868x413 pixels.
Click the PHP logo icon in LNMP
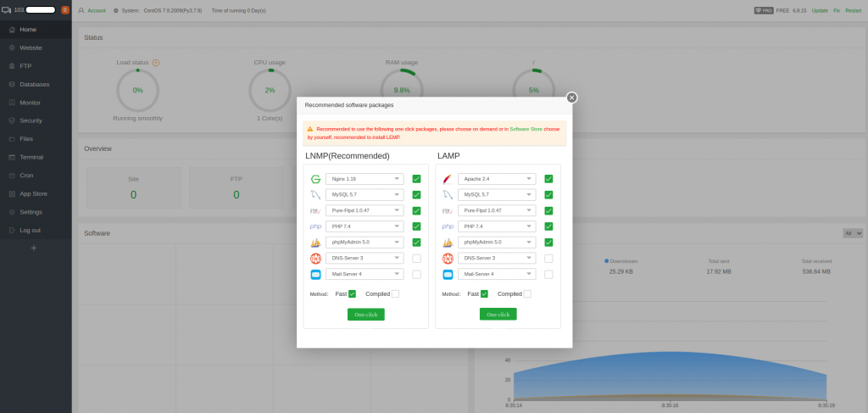coord(315,226)
